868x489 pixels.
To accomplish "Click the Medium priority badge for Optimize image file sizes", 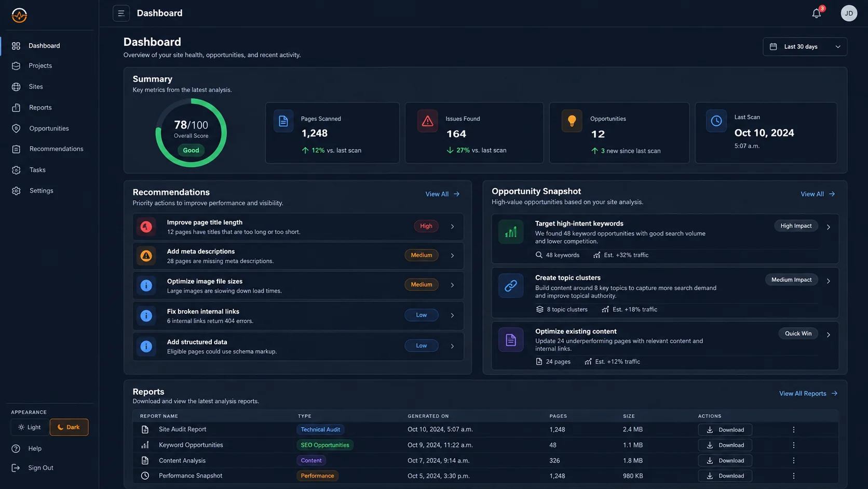I will point(422,285).
